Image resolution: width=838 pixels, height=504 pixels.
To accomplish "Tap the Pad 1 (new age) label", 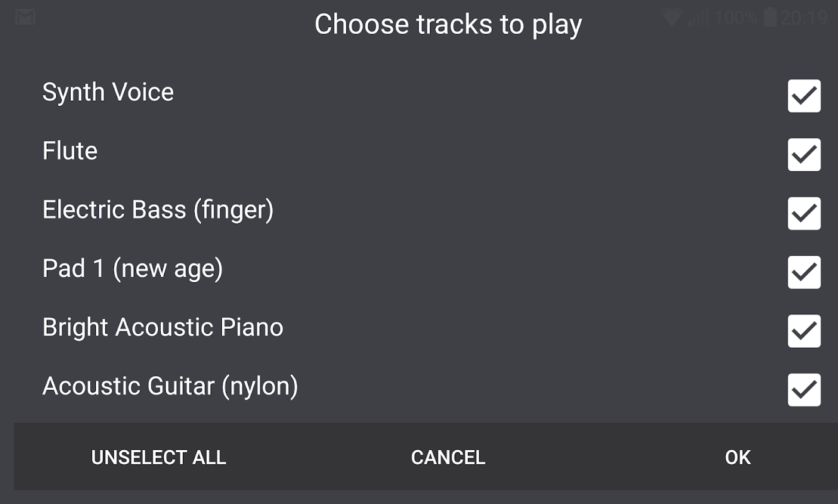I will pyautogui.click(x=132, y=269).
